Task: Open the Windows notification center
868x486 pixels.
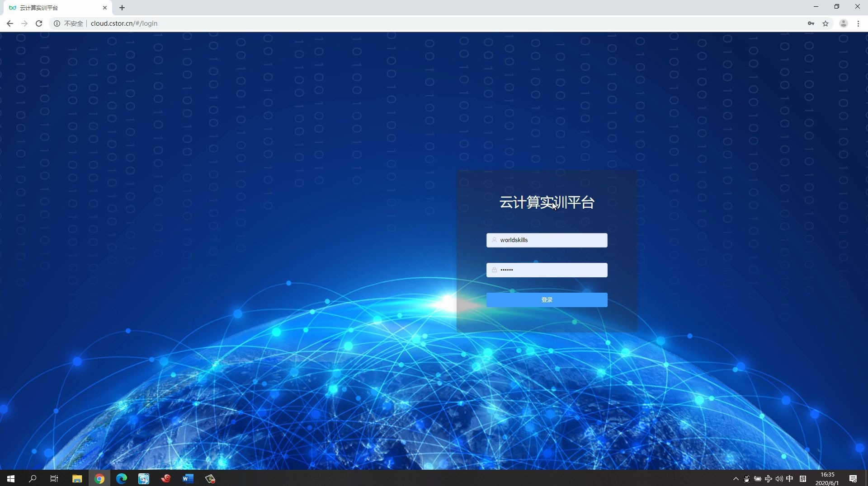Action: 853,479
